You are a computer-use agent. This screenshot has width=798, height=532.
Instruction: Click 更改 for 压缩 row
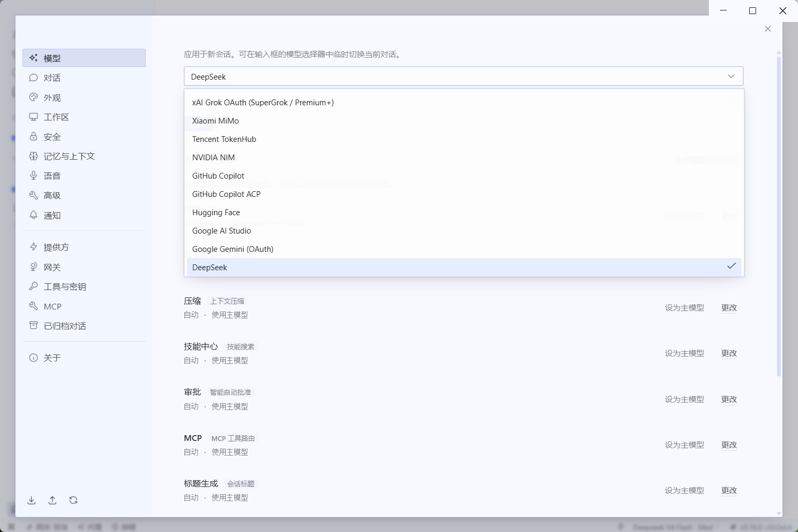(x=729, y=308)
